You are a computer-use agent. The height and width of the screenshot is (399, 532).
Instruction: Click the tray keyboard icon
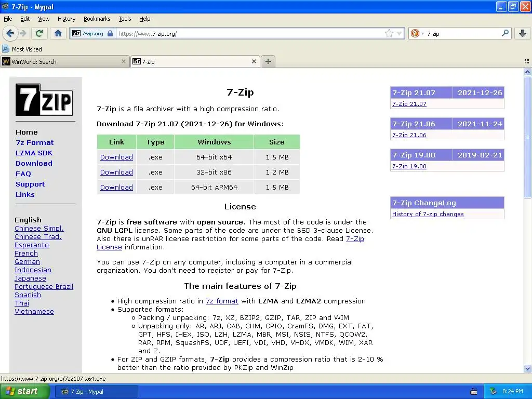coord(474,392)
